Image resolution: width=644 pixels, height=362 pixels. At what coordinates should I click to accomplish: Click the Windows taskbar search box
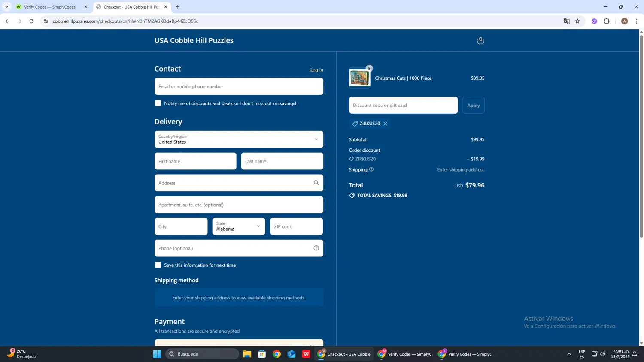click(x=202, y=354)
